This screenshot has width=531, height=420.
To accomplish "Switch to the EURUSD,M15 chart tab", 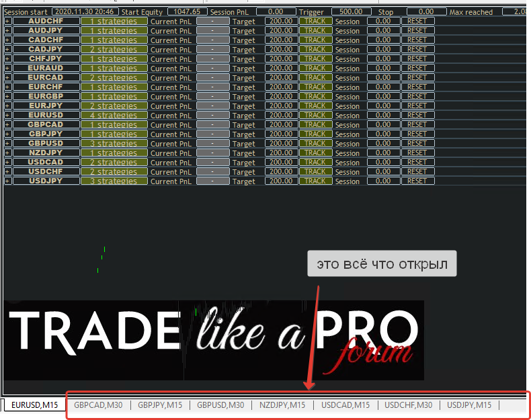I will (34, 405).
